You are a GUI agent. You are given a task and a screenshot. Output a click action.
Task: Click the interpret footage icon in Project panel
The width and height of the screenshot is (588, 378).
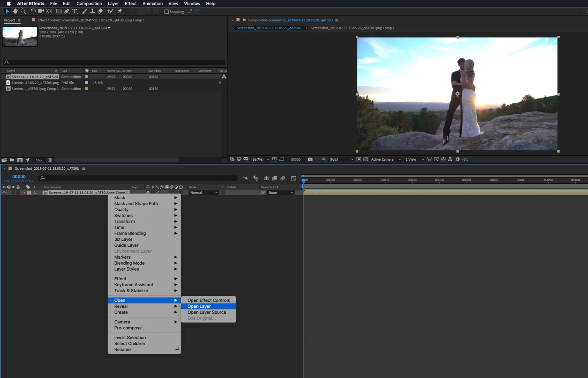[4, 160]
